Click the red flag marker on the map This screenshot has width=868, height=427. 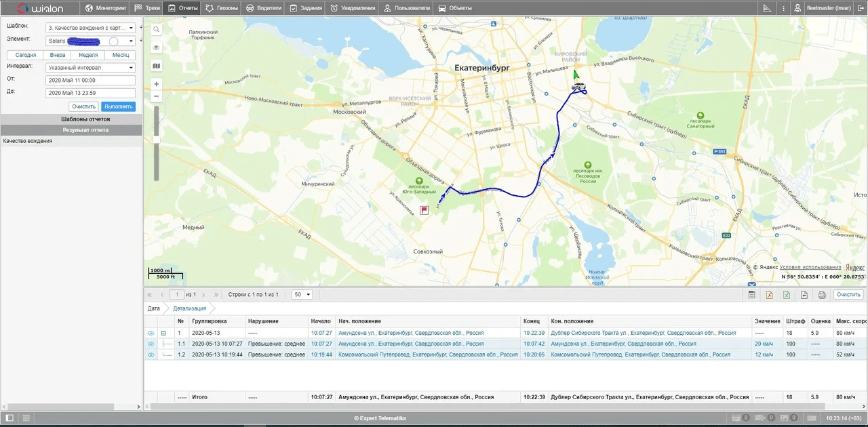(x=424, y=210)
